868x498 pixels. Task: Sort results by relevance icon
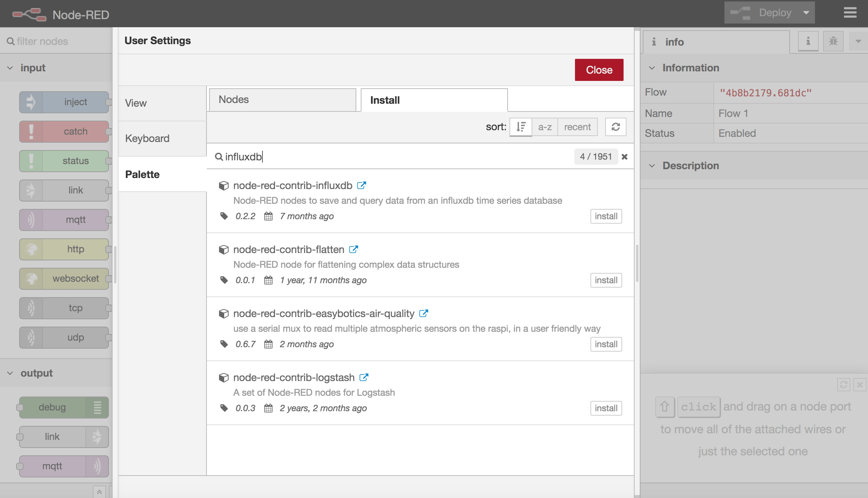pyautogui.click(x=521, y=127)
